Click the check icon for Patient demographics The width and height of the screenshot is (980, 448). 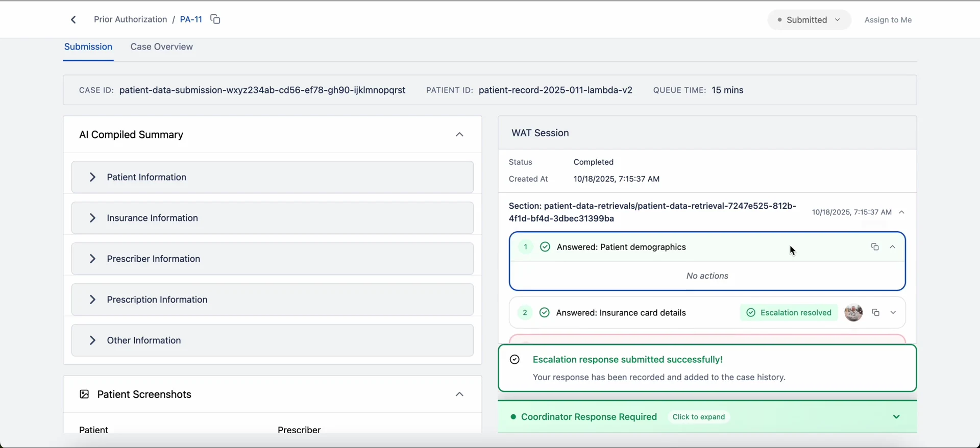point(545,247)
